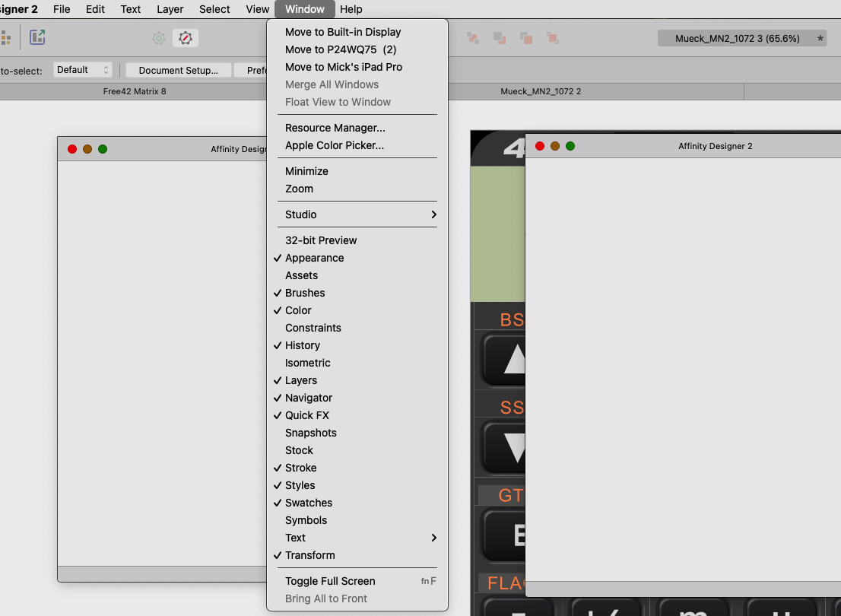
Task: Uncheck the Color panel entry
Action: click(357, 311)
